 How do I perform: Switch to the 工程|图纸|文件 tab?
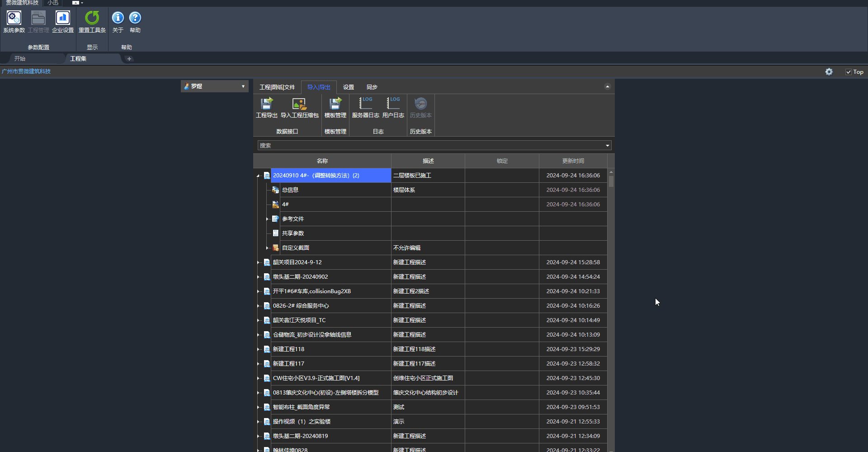[x=277, y=87]
